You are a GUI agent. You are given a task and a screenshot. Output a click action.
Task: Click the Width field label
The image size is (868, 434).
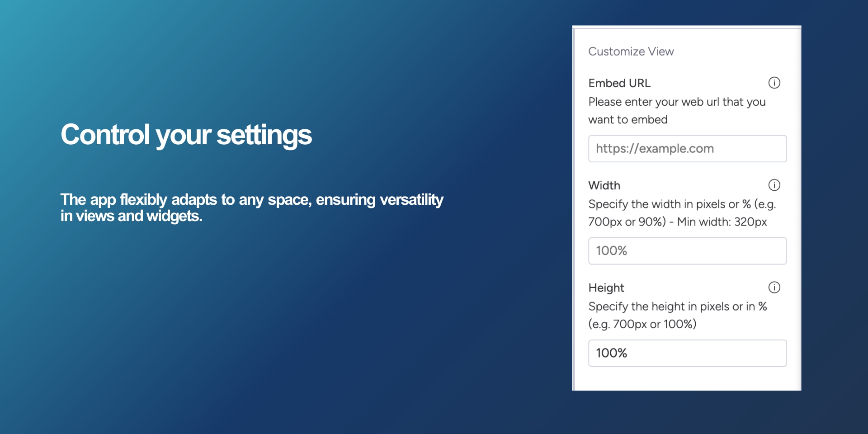coord(604,185)
